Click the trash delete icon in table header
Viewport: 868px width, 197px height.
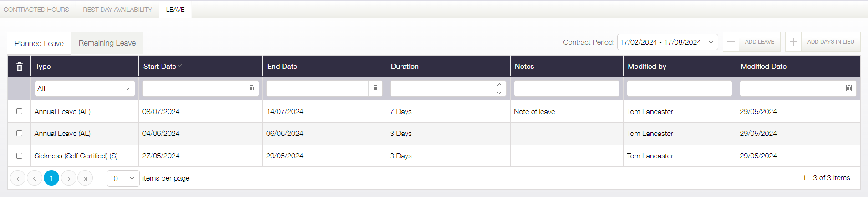coord(20,67)
